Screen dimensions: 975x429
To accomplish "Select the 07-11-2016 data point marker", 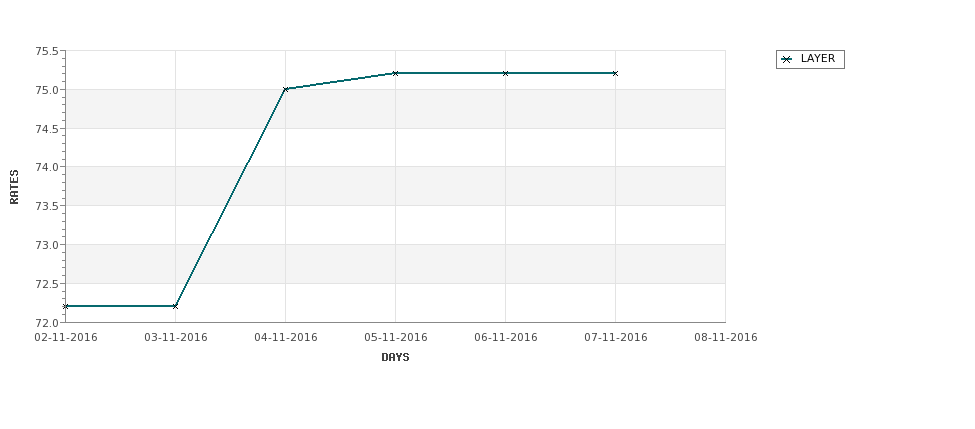I will (615, 73).
